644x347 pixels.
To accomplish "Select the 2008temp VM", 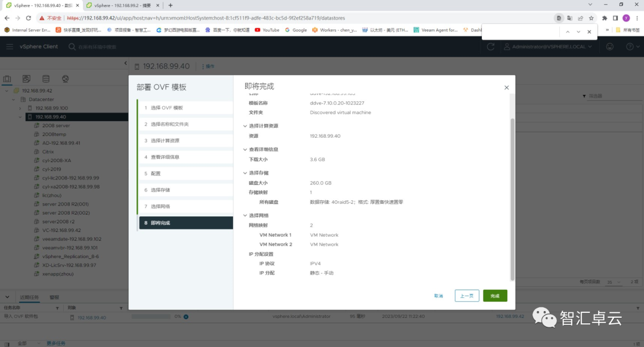I will pos(54,134).
